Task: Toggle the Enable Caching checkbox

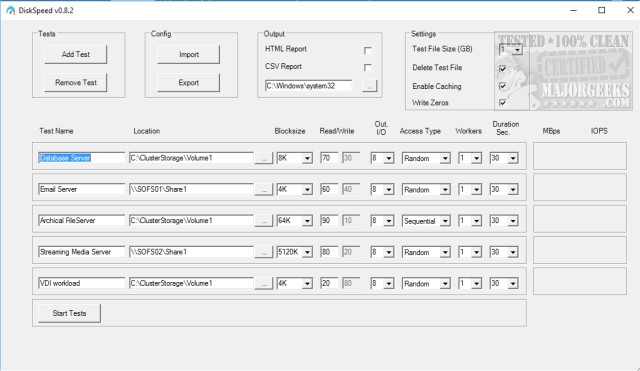Action: [502, 86]
